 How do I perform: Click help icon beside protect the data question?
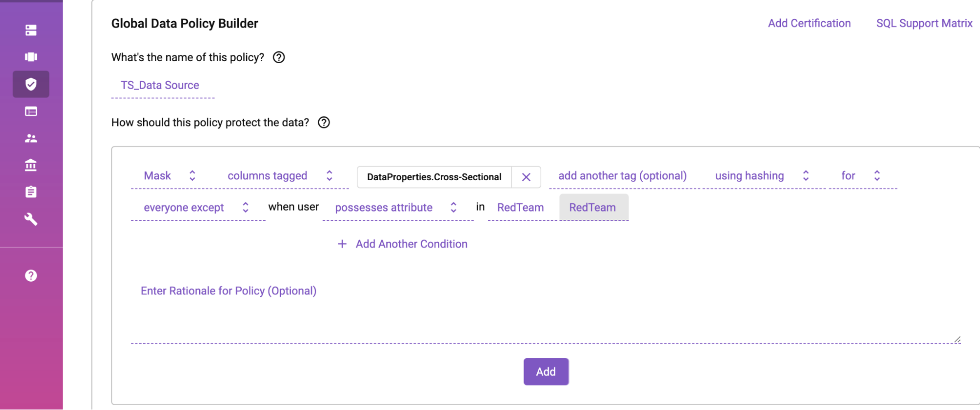[x=324, y=122]
